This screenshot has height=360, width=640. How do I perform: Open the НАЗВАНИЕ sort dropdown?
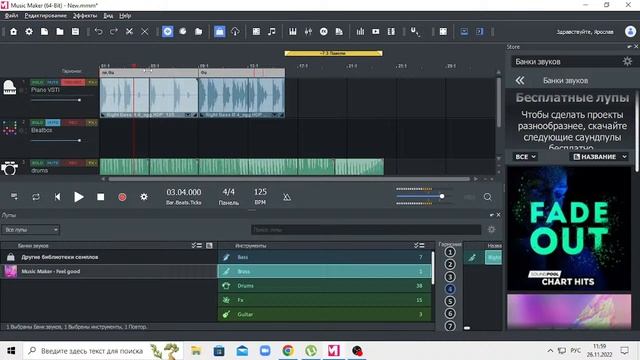tap(600, 157)
